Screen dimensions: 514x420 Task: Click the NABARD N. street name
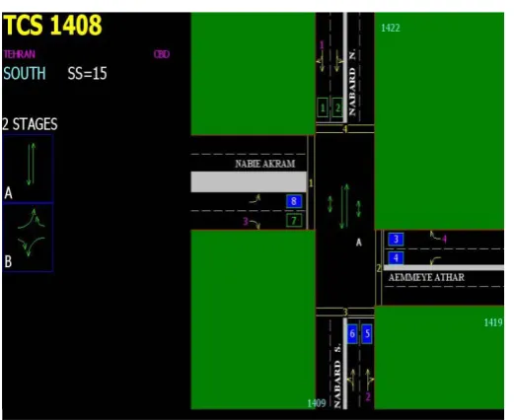[x=352, y=83]
